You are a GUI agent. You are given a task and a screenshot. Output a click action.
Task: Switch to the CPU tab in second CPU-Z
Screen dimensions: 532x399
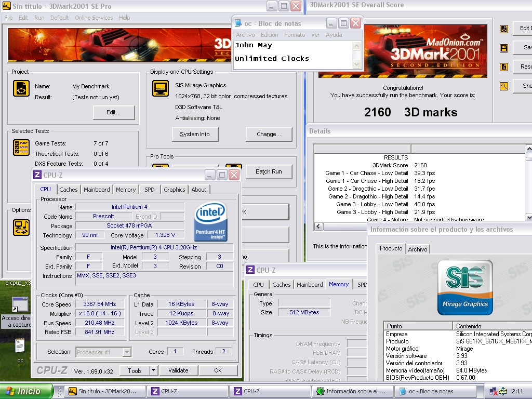[x=258, y=284]
